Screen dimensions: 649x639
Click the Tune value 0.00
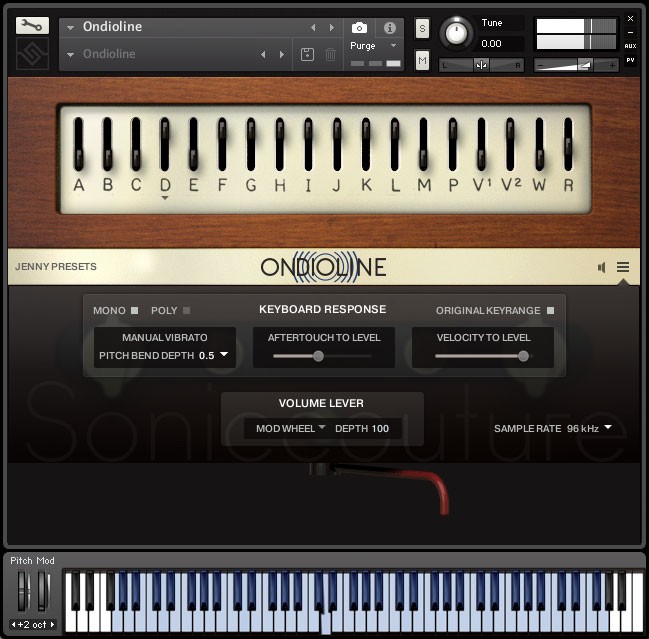[x=491, y=43]
